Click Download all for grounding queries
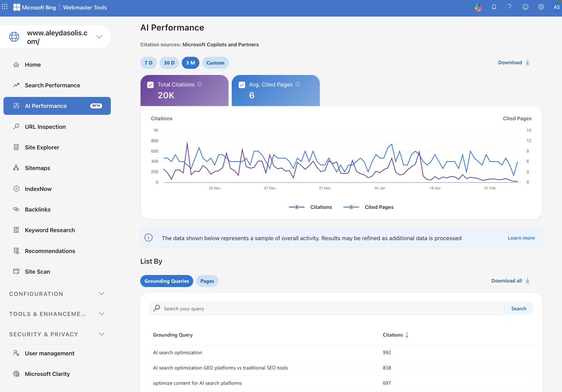Image resolution: width=562 pixels, height=392 pixels. pyautogui.click(x=510, y=281)
